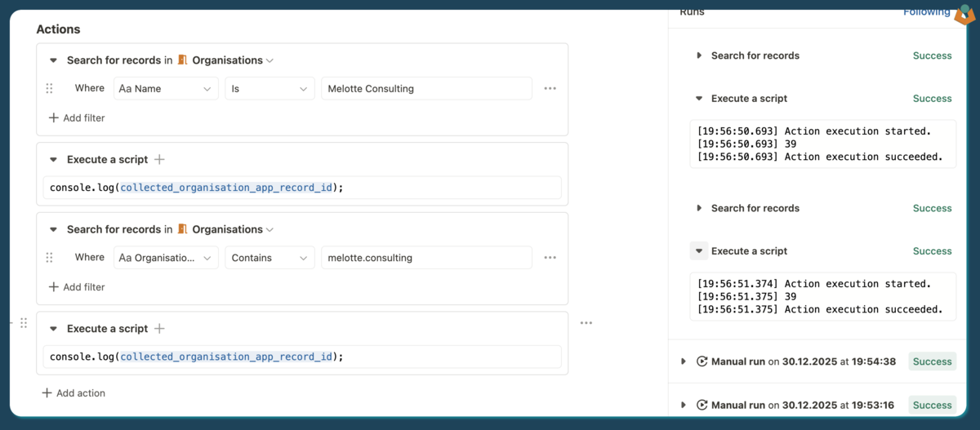Click the Following link in the Runs panel
The height and width of the screenshot is (430, 980).
pos(926,12)
